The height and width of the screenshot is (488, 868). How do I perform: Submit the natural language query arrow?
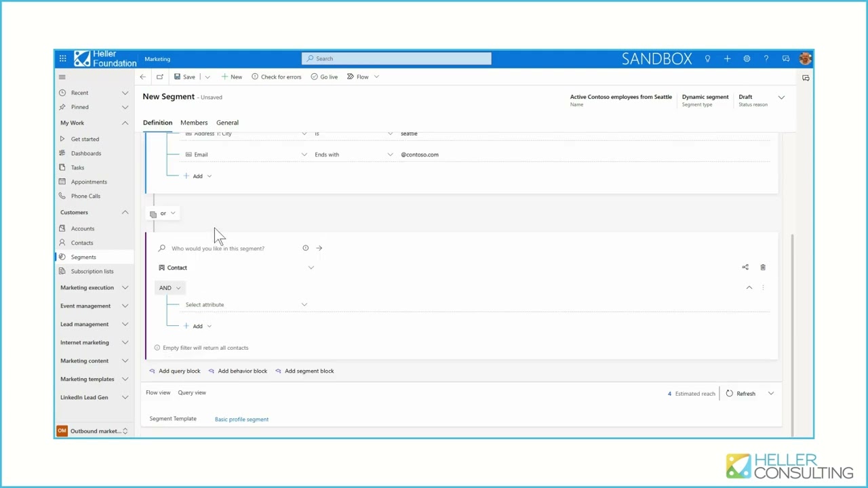tap(319, 248)
